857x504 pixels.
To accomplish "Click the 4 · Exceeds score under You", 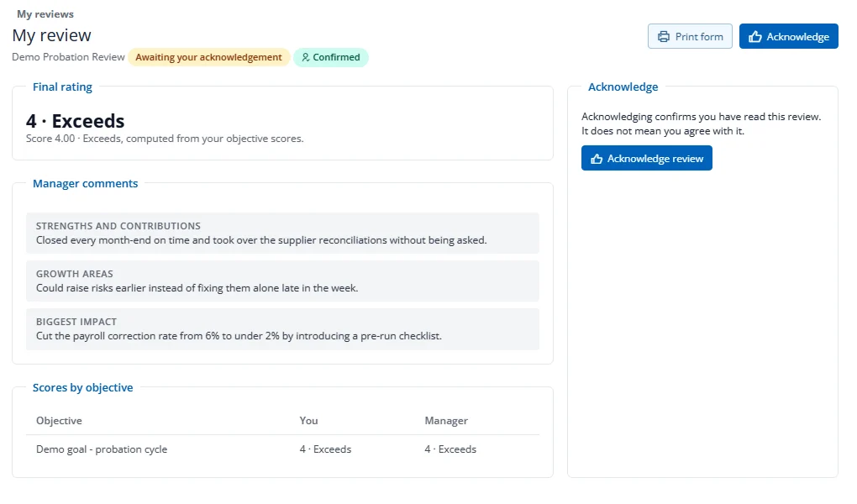I will tap(325, 449).
